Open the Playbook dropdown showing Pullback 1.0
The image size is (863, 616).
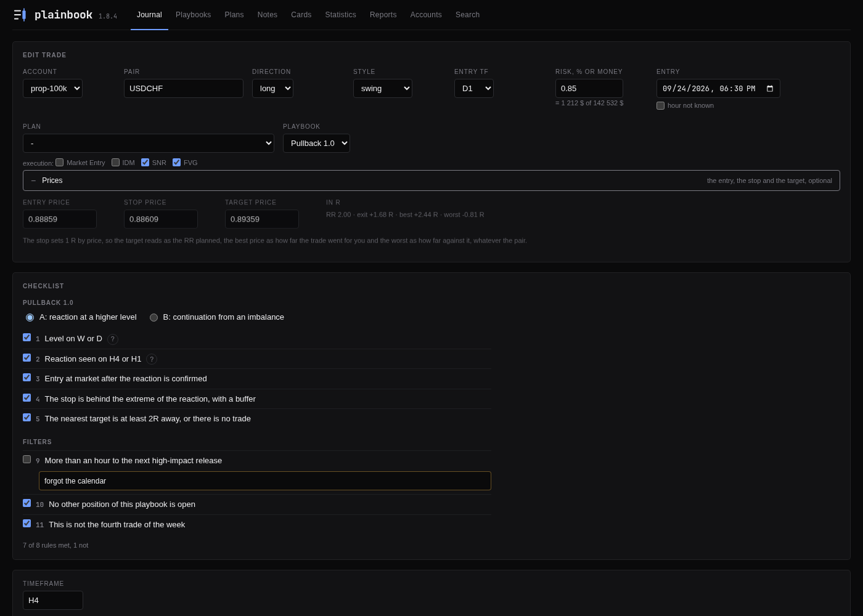tap(316, 144)
